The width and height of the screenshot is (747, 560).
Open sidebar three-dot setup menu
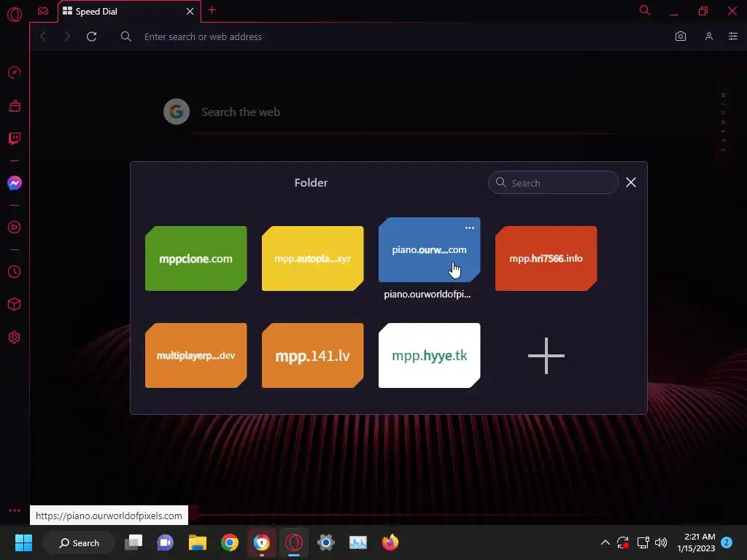(15, 510)
